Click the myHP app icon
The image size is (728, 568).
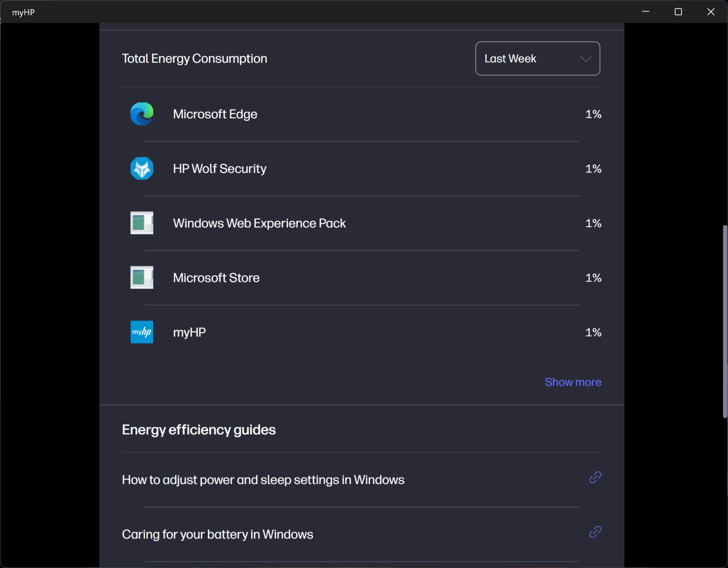click(142, 333)
